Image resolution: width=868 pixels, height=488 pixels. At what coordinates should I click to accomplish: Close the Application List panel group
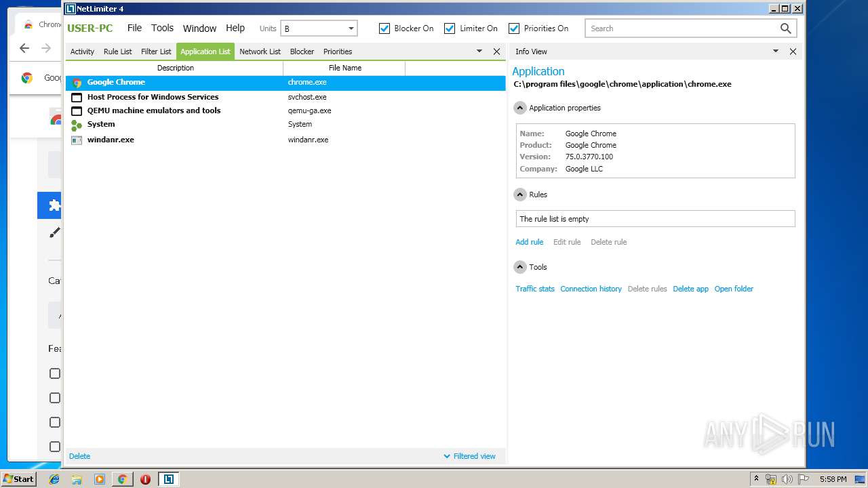point(496,52)
